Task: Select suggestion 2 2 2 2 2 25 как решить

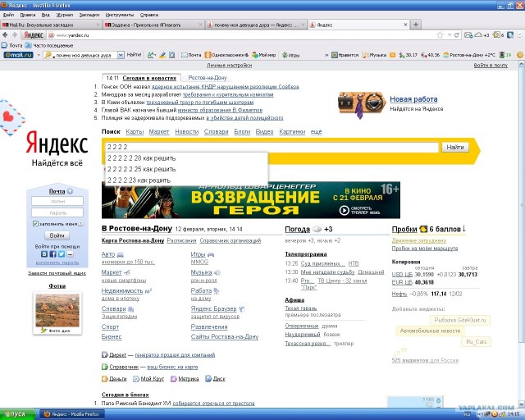Action: pyautogui.click(x=186, y=169)
